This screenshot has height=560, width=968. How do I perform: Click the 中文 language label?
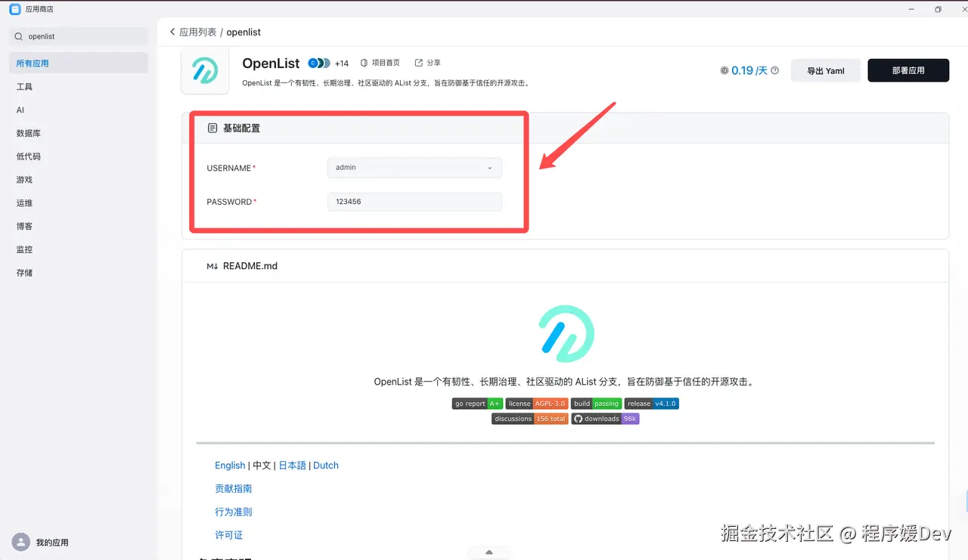coord(262,466)
